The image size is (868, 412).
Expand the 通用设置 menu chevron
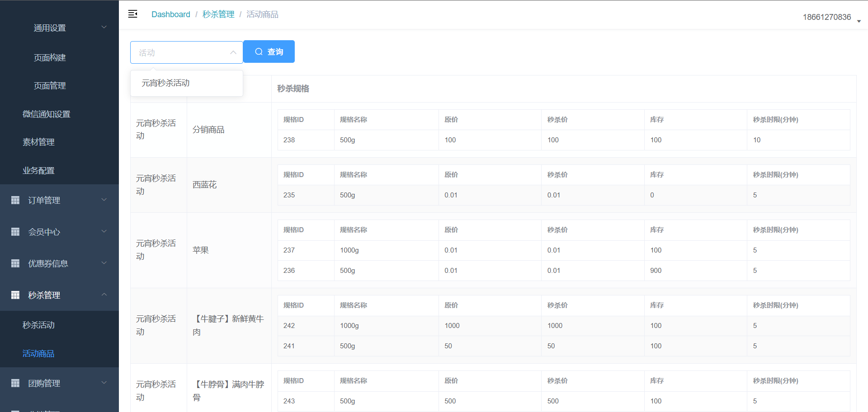[104, 27]
